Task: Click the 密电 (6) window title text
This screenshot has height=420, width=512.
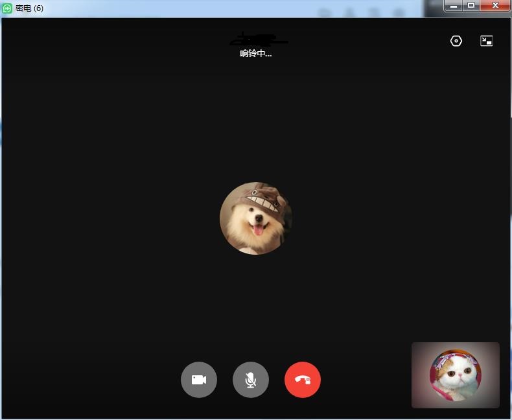Action: (29, 8)
